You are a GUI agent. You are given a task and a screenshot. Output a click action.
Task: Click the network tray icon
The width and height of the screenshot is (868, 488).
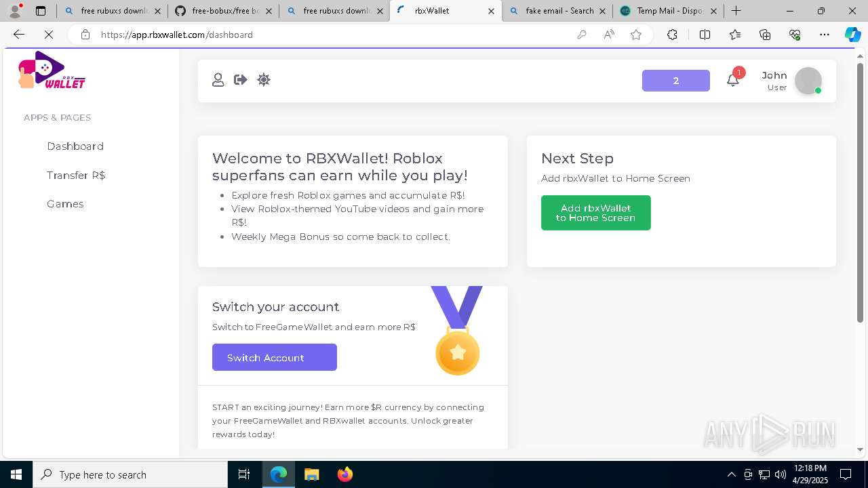(x=764, y=474)
